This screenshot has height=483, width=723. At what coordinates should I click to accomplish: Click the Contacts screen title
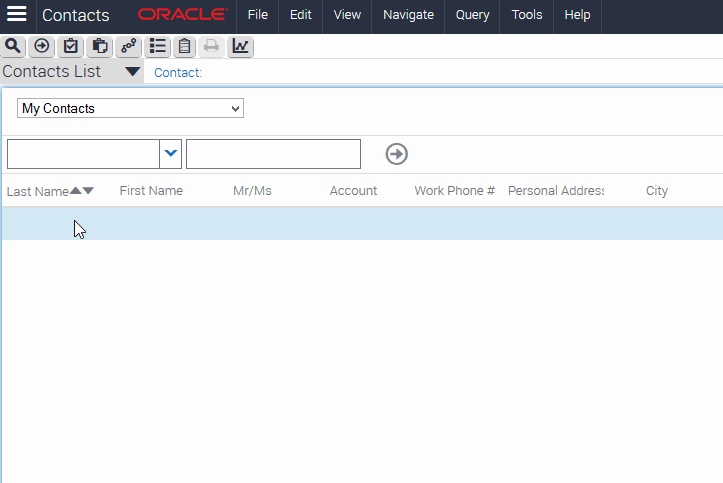click(x=76, y=15)
